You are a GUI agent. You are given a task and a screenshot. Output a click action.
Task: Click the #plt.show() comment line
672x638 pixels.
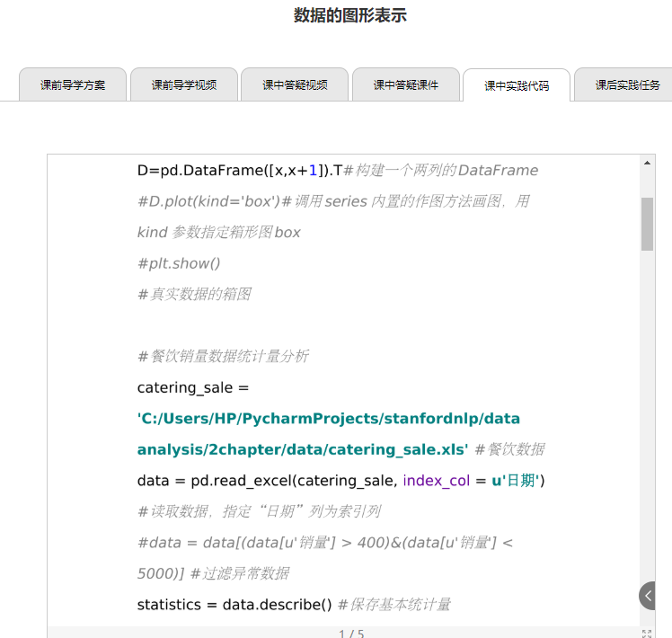coord(179,263)
